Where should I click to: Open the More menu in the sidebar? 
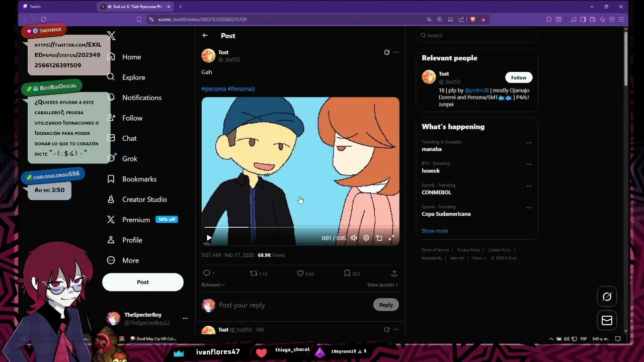point(123,260)
